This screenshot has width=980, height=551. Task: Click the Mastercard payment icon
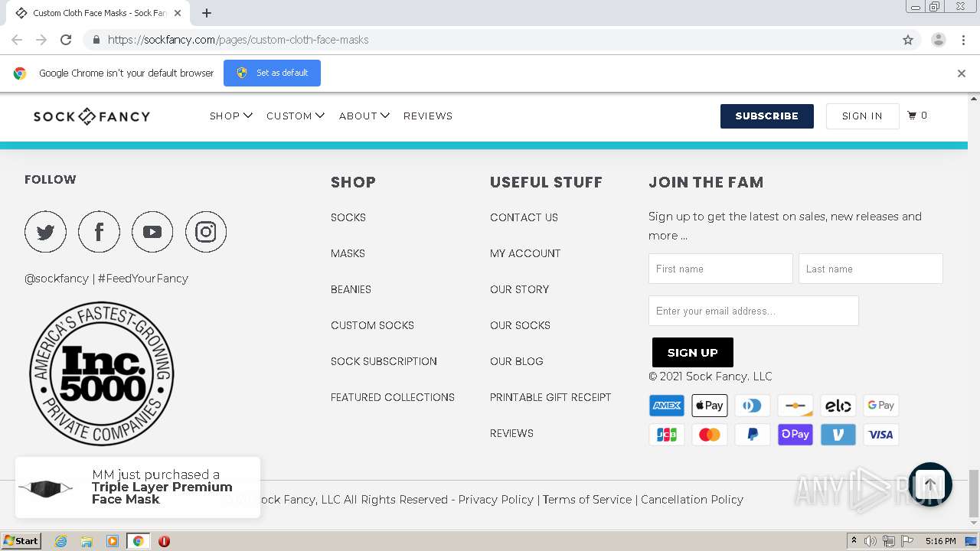pyautogui.click(x=710, y=435)
